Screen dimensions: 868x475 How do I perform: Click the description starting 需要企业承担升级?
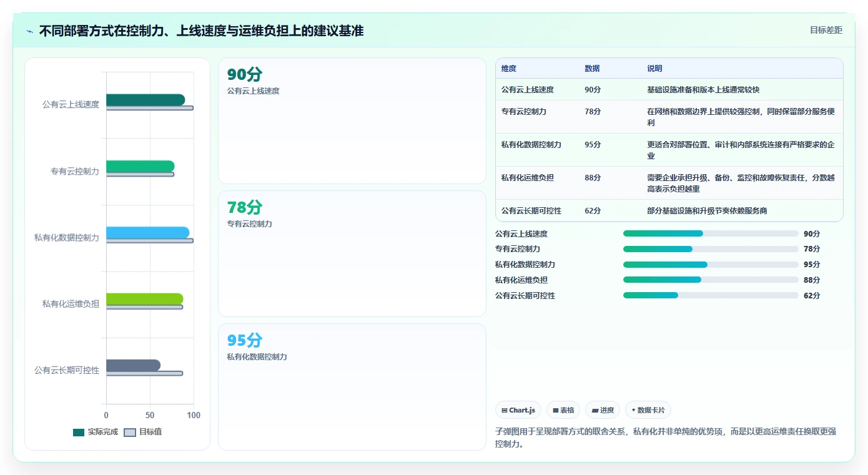tap(741, 184)
